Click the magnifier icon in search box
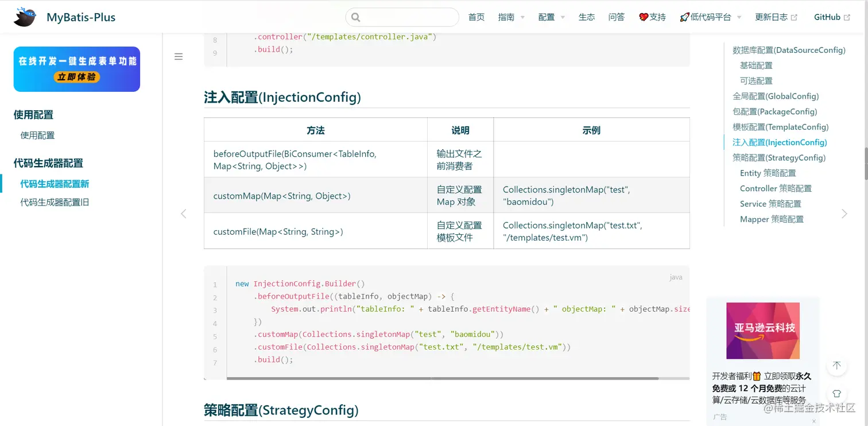The height and width of the screenshot is (426, 868). pyautogui.click(x=355, y=17)
